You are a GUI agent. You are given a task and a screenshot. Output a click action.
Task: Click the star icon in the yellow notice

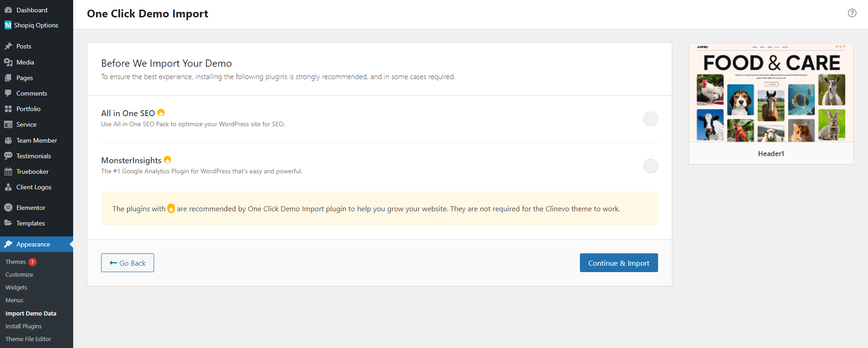(171, 209)
